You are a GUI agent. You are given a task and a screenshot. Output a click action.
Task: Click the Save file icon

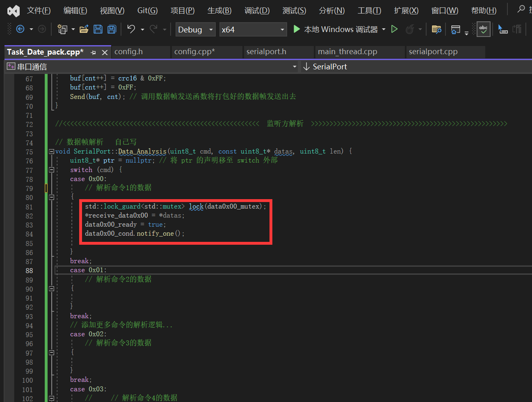coord(98,29)
